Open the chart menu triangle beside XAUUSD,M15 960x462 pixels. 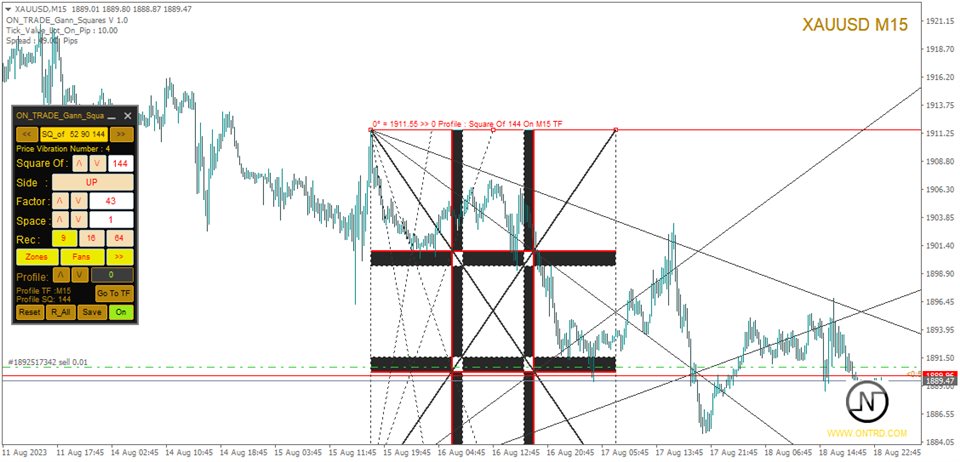[7, 9]
